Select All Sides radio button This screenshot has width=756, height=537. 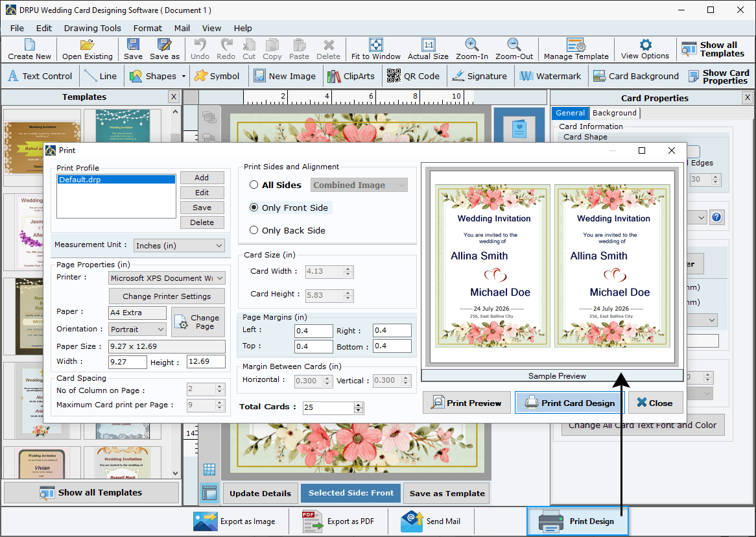(x=254, y=185)
